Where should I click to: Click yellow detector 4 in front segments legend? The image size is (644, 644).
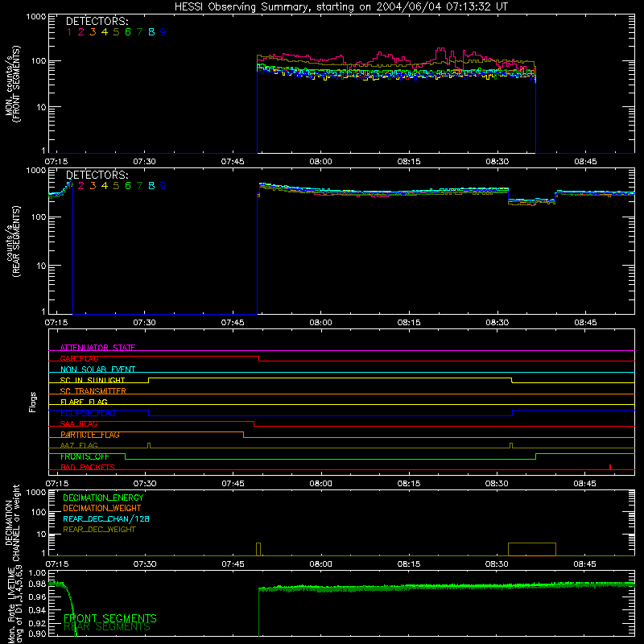[x=105, y=32]
